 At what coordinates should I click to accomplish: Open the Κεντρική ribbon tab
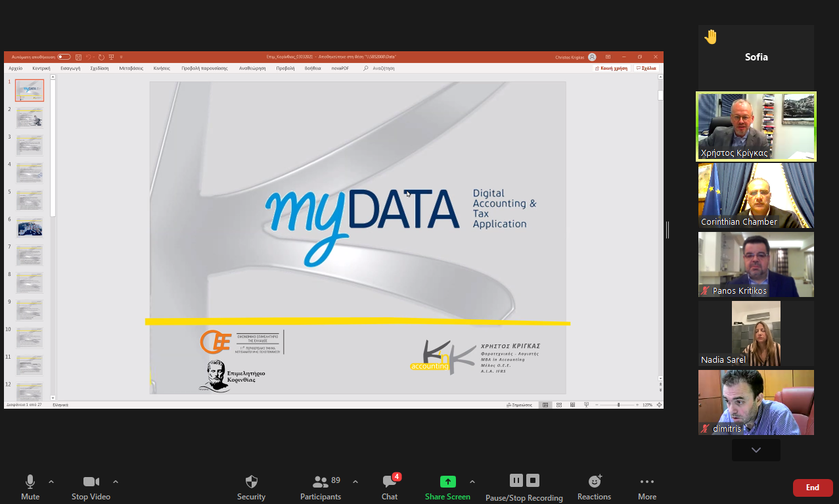41,68
